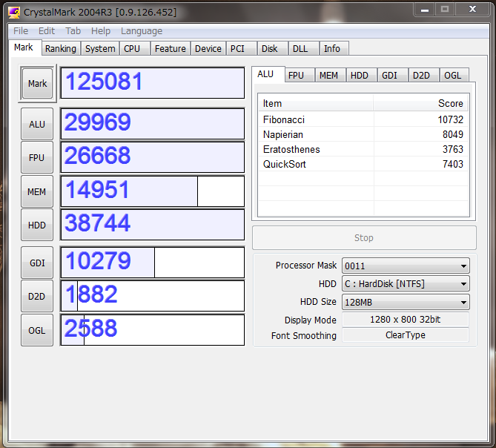496x448 pixels.
Task: Switch to the Feature tab
Action: click(171, 49)
